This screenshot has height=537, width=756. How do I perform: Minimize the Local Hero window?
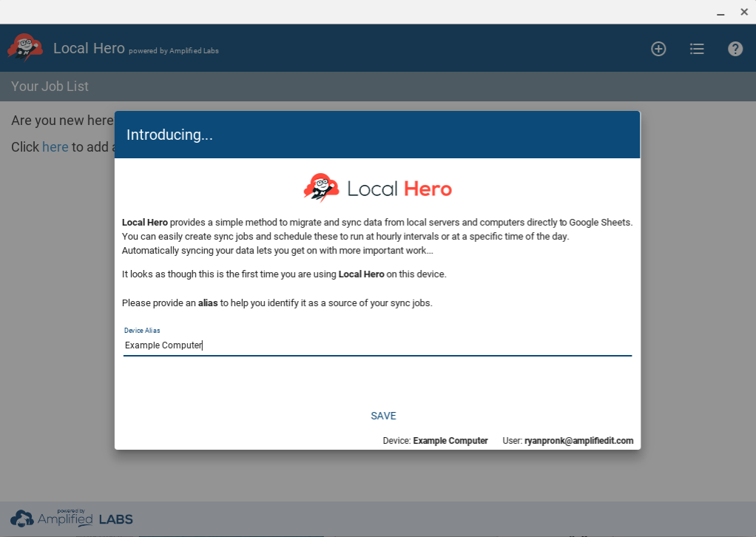click(720, 12)
